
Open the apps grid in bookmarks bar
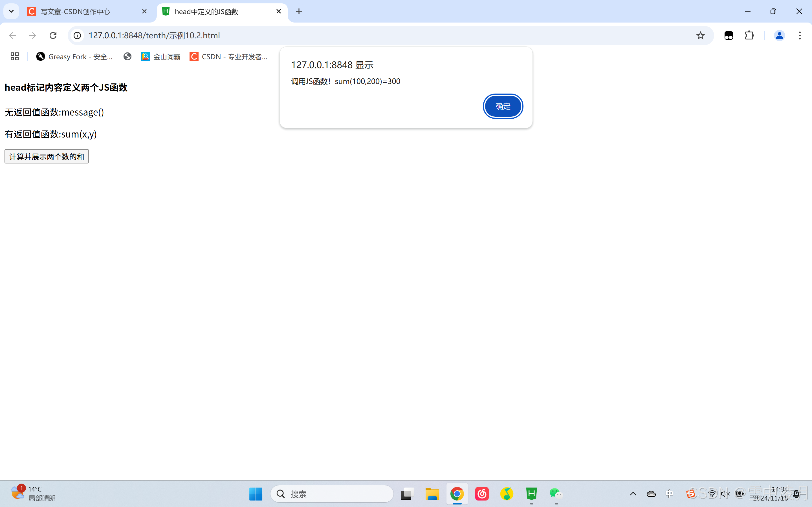(14, 57)
